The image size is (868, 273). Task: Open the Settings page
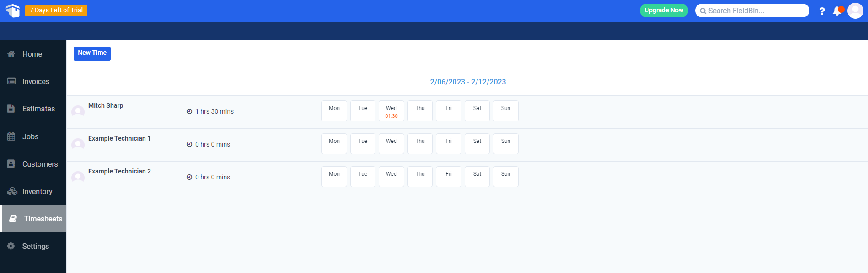pos(33,246)
